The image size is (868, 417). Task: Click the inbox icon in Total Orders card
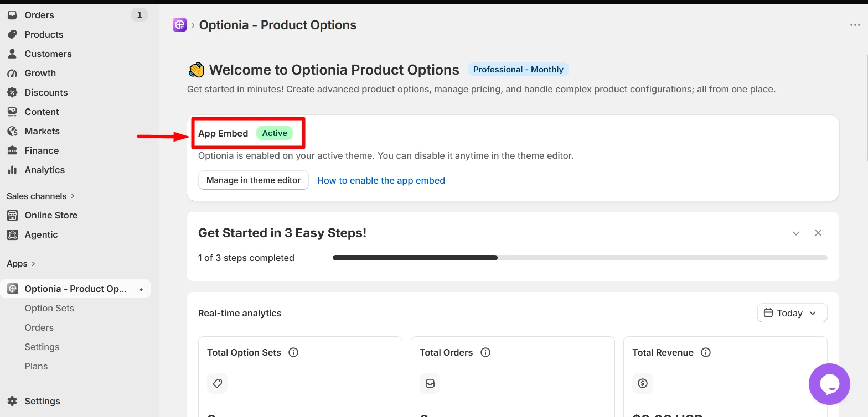430,383
